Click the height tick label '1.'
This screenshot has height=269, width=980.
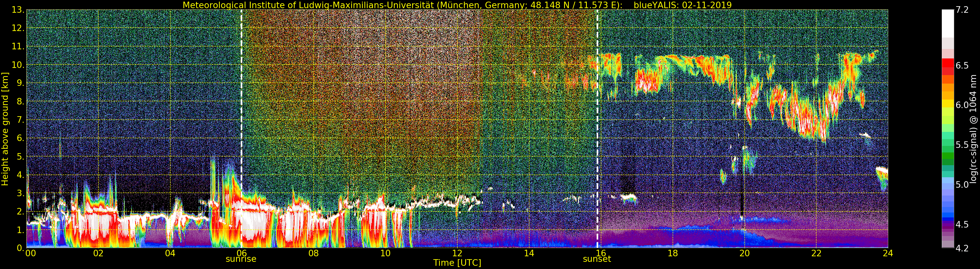pyautogui.click(x=21, y=229)
